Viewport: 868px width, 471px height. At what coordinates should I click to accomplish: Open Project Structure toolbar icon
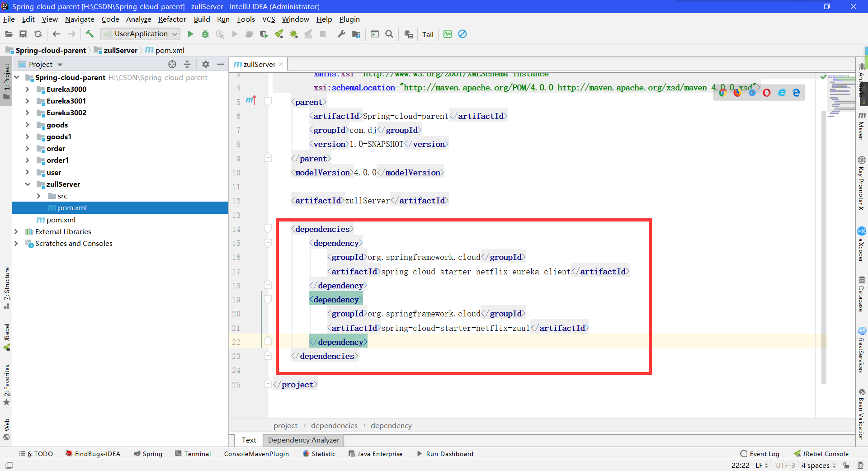(356, 34)
